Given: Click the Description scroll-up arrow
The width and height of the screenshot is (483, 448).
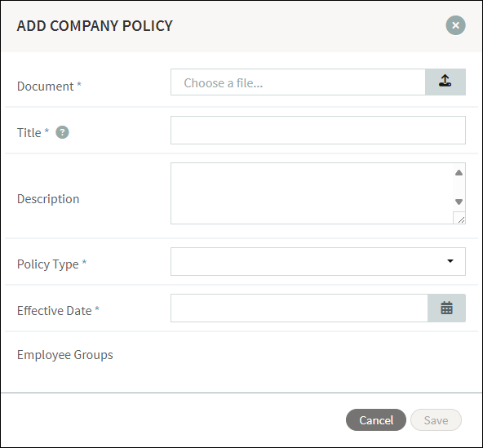Looking at the screenshot, I should 459,172.
